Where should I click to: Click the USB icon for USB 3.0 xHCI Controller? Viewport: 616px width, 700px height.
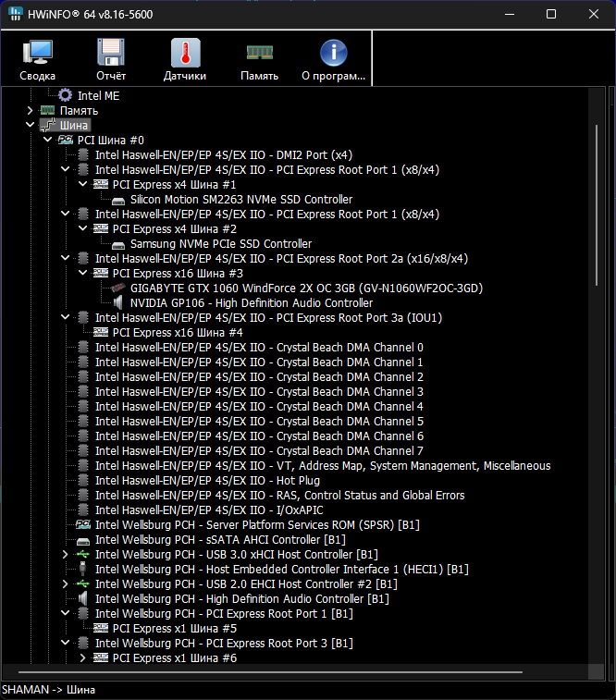tap(83, 554)
